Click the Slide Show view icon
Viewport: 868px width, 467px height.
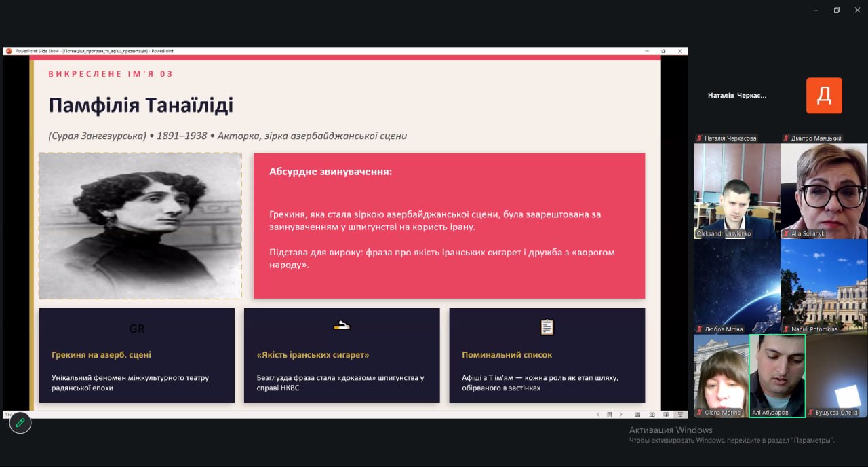click(x=679, y=414)
